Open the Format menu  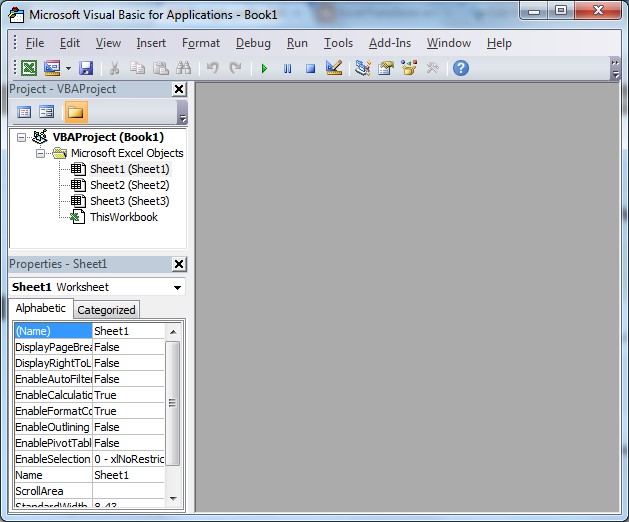201,43
